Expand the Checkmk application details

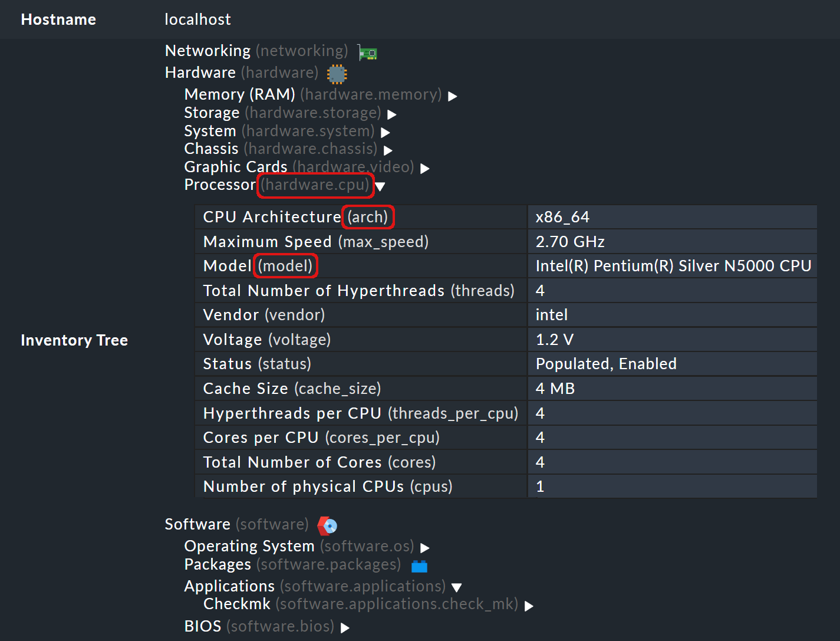529,606
